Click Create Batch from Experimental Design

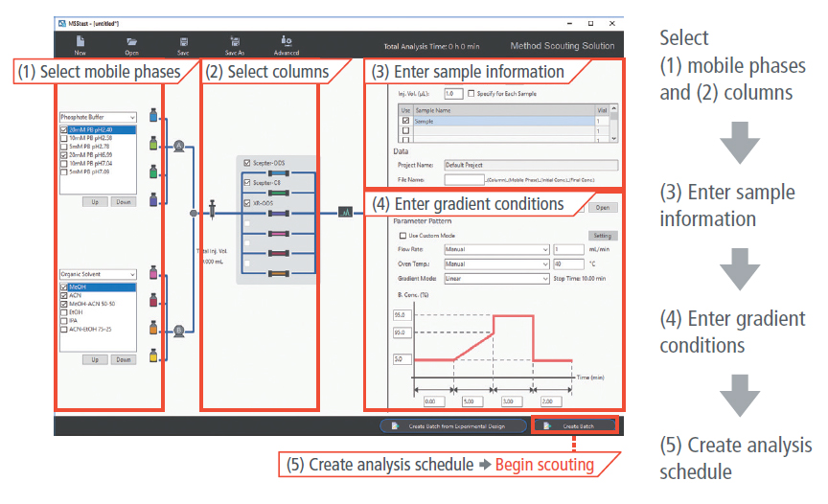point(453,425)
